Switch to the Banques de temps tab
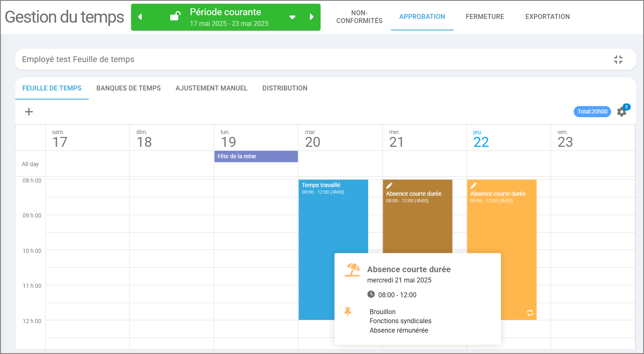 129,88
